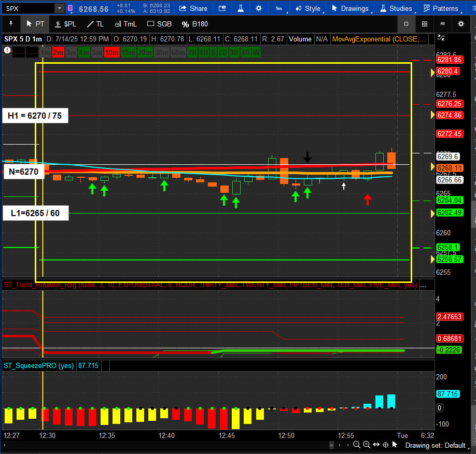Open the Studies menu
Screen dimensions: 476x454
point(396,8)
